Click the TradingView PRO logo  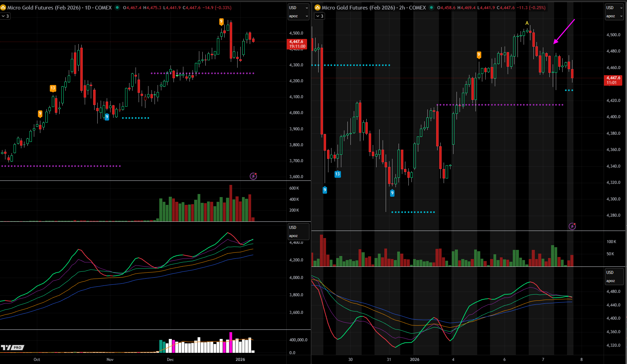[x=13, y=347]
